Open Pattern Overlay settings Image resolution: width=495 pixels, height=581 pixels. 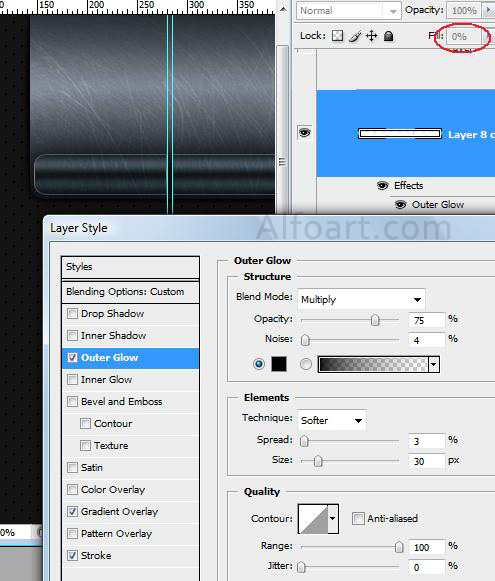(117, 534)
